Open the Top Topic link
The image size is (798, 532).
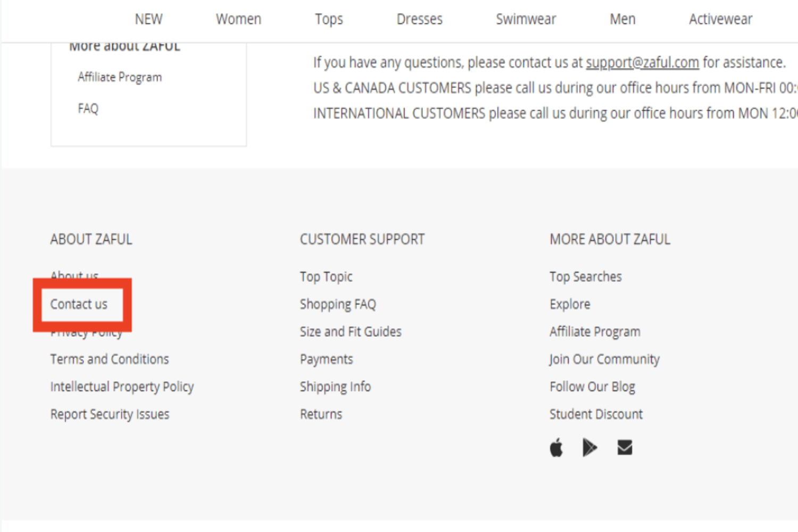pyautogui.click(x=326, y=277)
